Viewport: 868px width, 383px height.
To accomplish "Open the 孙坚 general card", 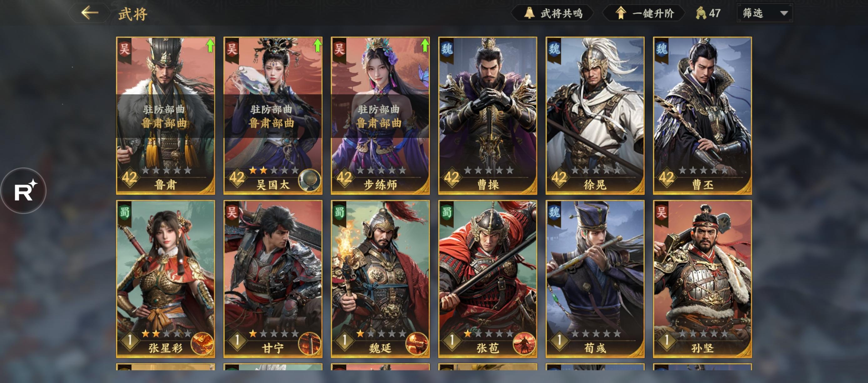I will click(x=702, y=279).
